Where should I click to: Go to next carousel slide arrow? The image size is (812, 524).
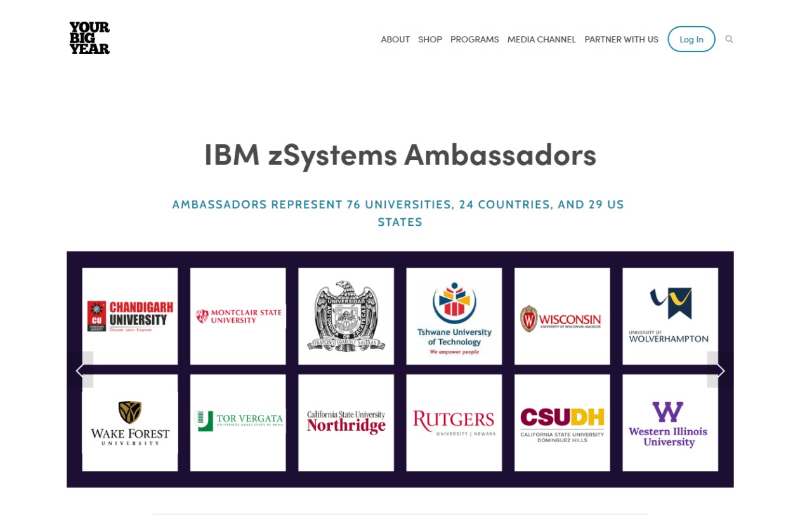pyautogui.click(x=720, y=370)
